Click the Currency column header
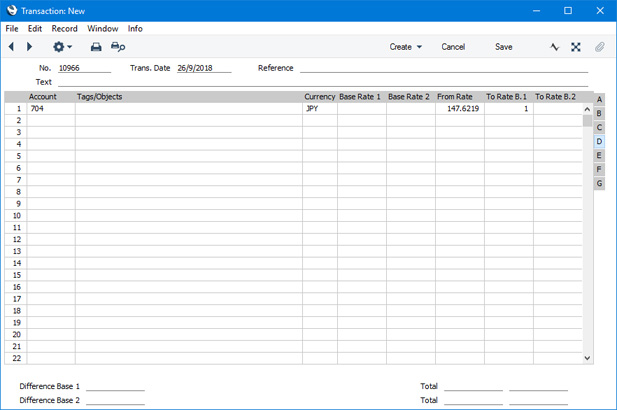The image size is (617, 410). [x=320, y=97]
